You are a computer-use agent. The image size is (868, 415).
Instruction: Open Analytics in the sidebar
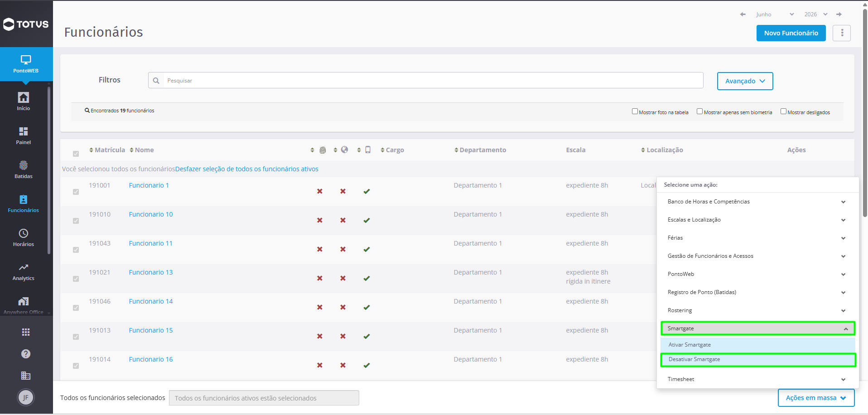coord(24,272)
